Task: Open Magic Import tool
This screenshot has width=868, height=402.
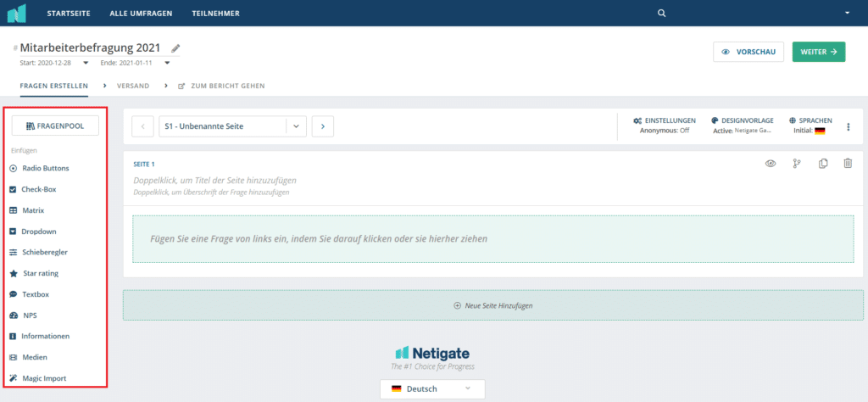Action: pos(43,378)
